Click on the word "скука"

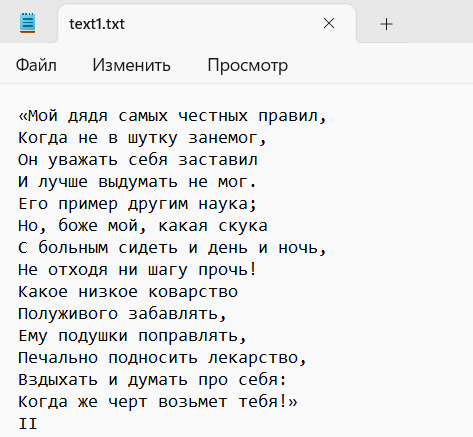click(x=243, y=226)
